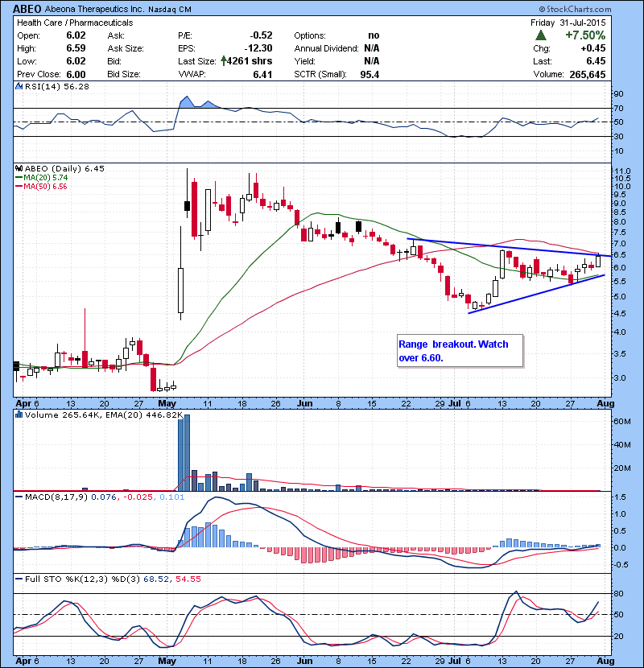Select the ABEO ticker symbol in the header

[27, 9]
